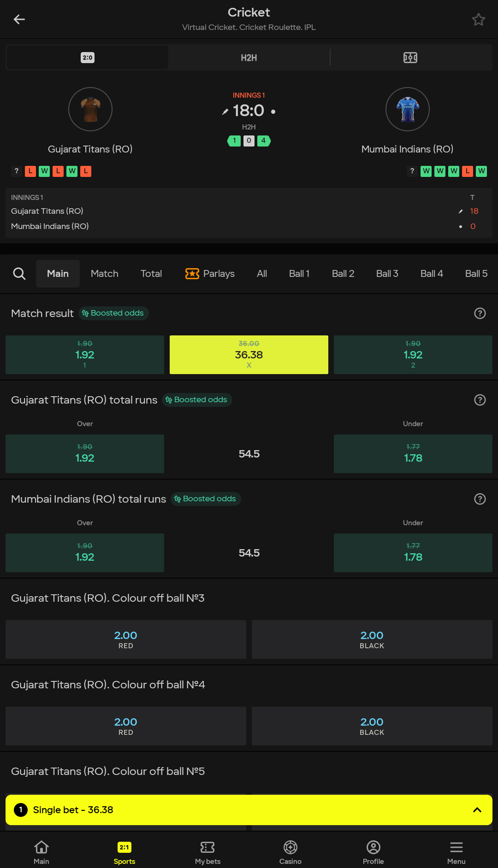Open help for Gujarat Titans total runs
The width and height of the screenshot is (498, 868).
point(480,400)
